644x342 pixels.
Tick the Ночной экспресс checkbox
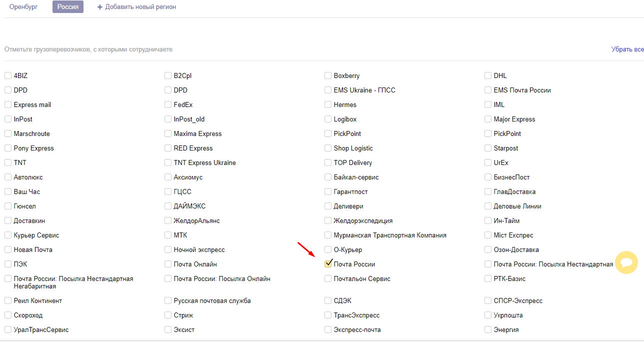pos(168,249)
